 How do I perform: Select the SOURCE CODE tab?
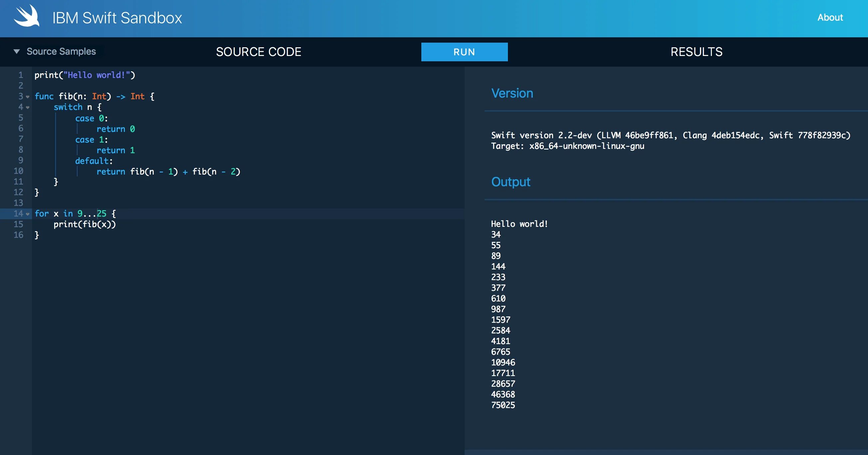tap(259, 52)
